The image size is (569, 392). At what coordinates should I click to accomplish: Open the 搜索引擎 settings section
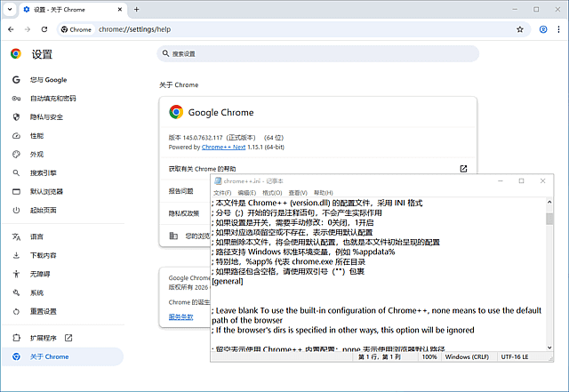click(x=44, y=173)
